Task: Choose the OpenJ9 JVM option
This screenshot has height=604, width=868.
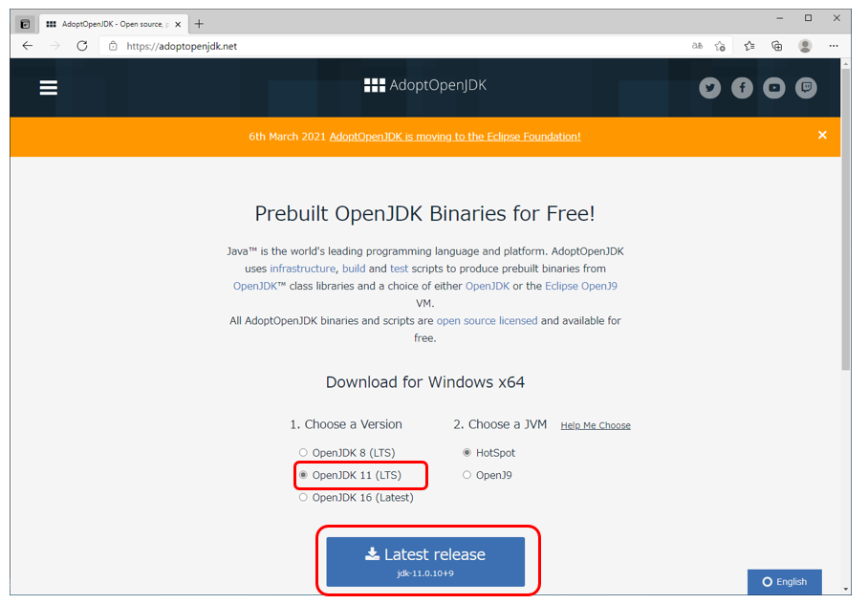Action: 467,475
